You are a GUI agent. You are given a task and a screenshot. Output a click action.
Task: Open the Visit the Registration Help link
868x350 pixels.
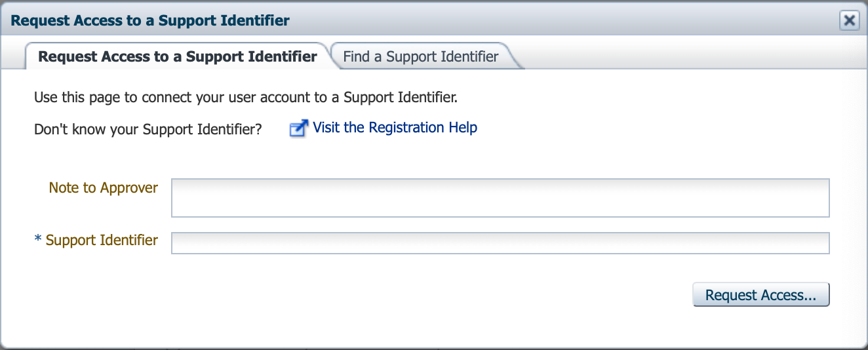(x=395, y=128)
